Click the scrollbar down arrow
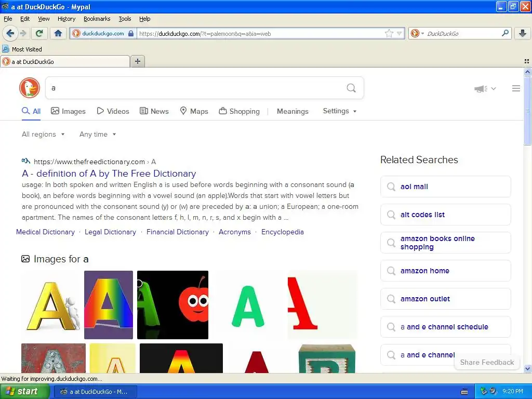Image resolution: width=532 pixels, height=399 pixels. 527,368
